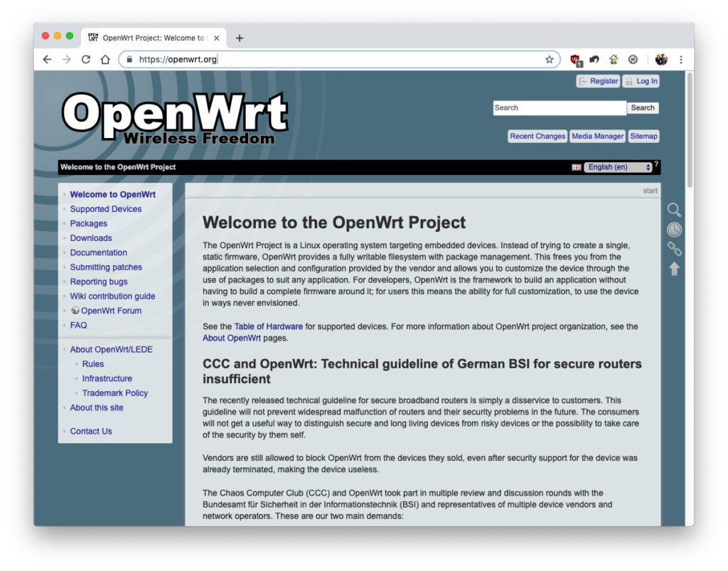Open a new tab with the plus button

240,38
